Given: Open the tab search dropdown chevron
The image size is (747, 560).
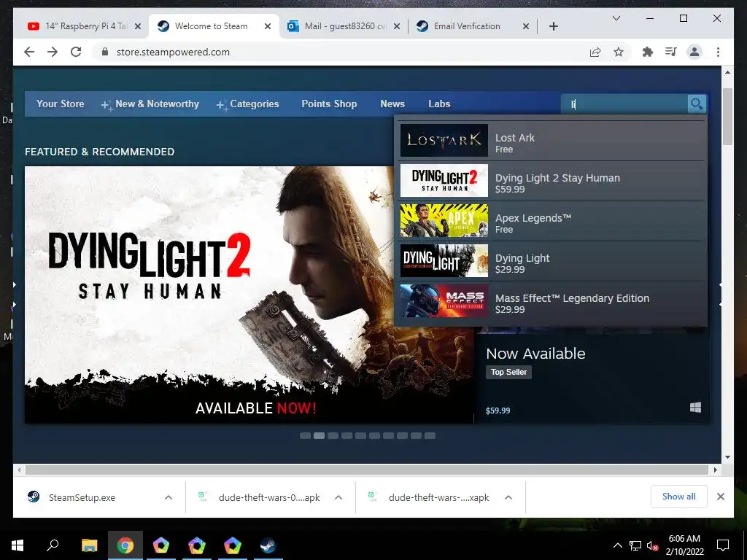Looking at the screenshot, I should [x=616, y=18].
